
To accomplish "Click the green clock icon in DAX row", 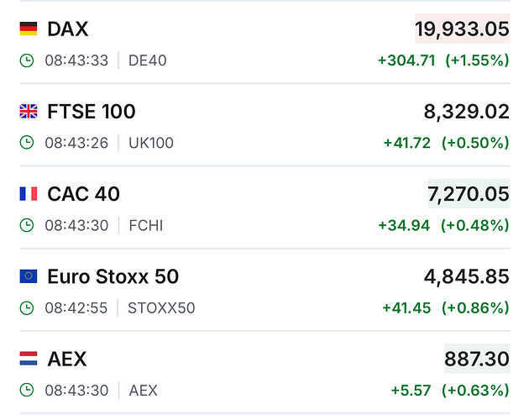I will point(27,60).
